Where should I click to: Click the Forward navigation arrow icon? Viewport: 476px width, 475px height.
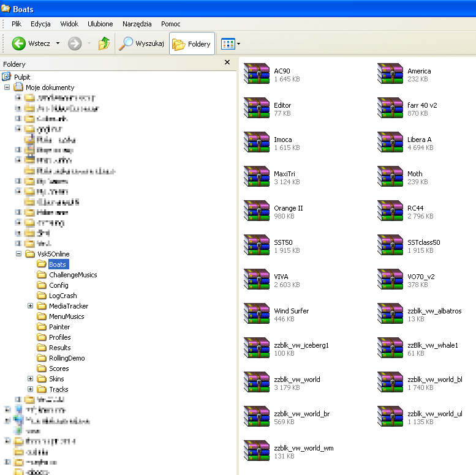click(x=75, y=43)
